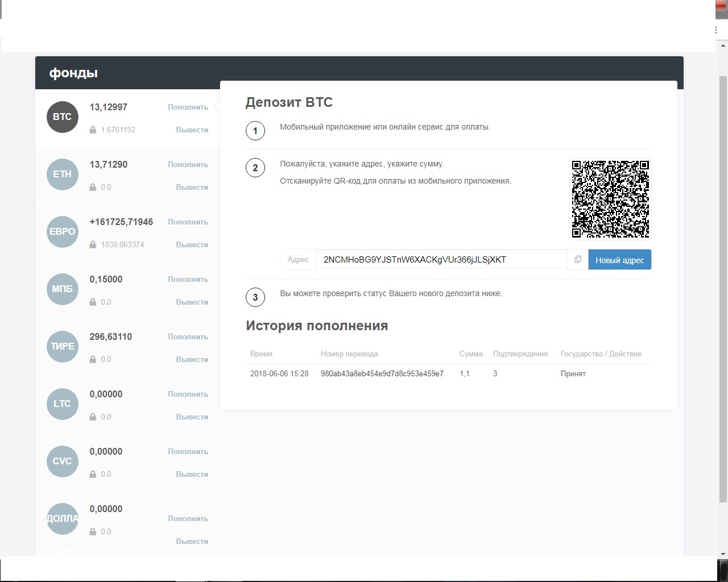
Task: Click the Депозит BTC heading
Action: tap(289, 102)
